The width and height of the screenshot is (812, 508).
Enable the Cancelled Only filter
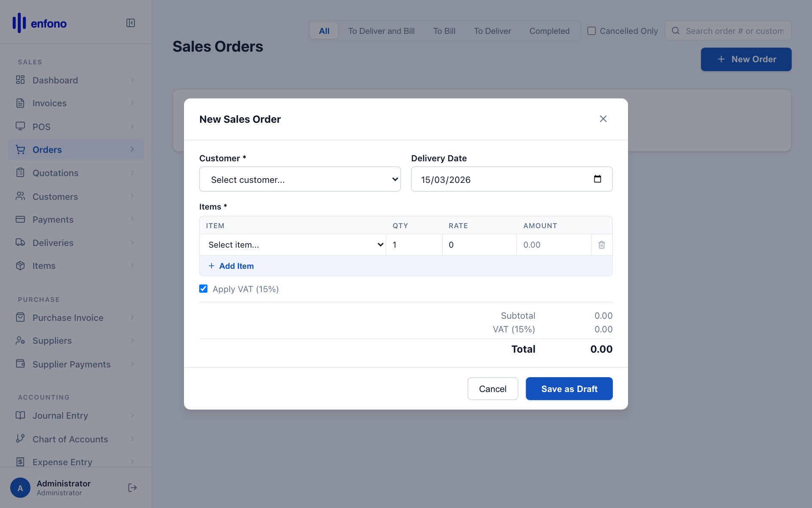(x=591, y=30)
